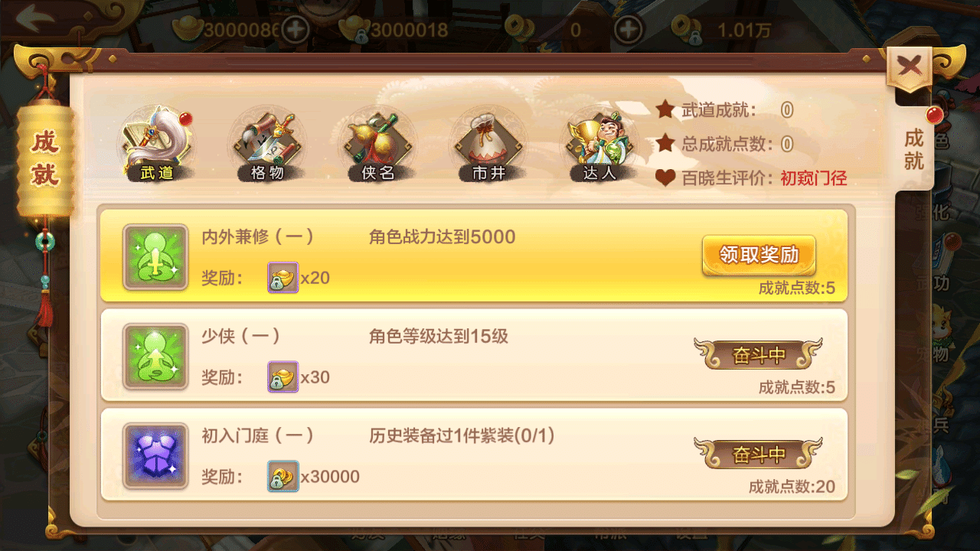Tap the x30000 coin reward item
This screenshot has width=980, height=551.
tap(283, 476)
